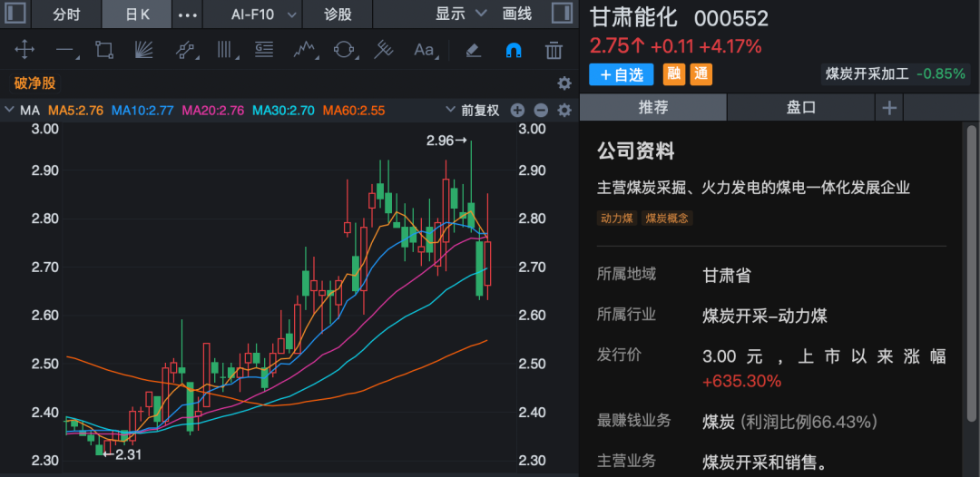Click the trash icon to delete drawings

pyautogui.click(x=554, y=50)
